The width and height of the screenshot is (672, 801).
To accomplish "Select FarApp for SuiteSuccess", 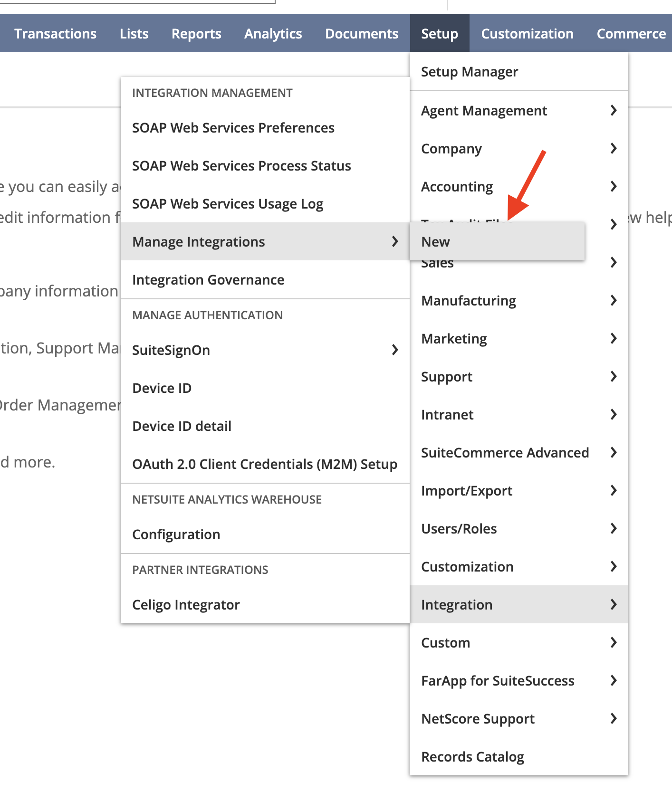I will tap(519, 681).
